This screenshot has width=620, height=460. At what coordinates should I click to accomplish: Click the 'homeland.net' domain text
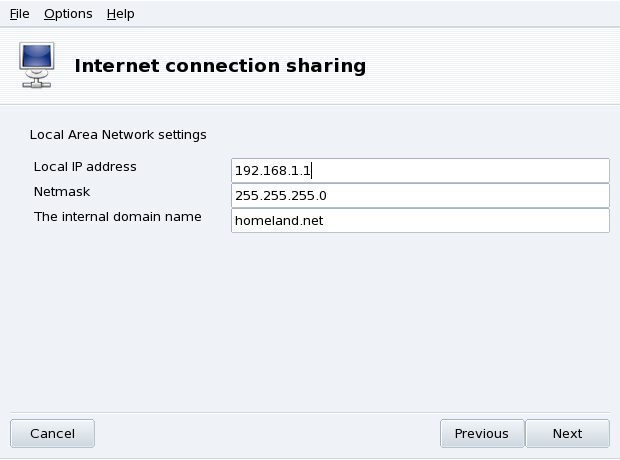(278, 221)
